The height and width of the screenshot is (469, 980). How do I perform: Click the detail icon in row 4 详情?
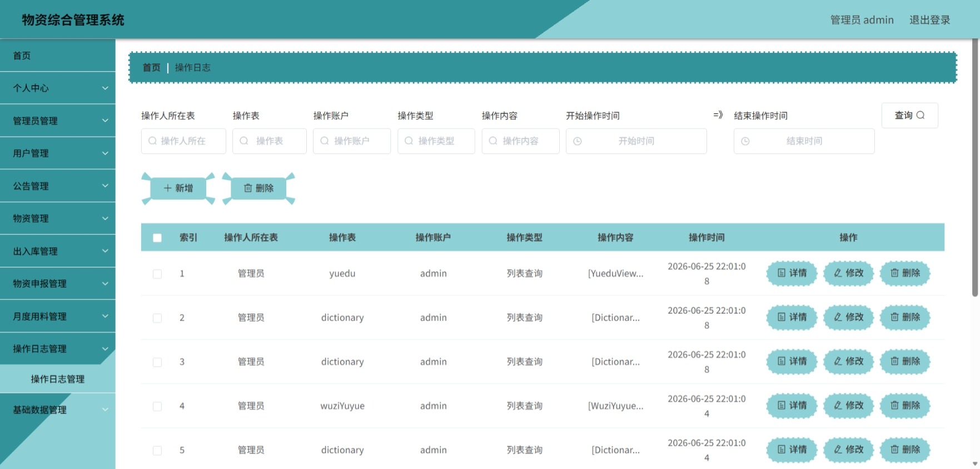pyautogui.click(x=782, y=405)
